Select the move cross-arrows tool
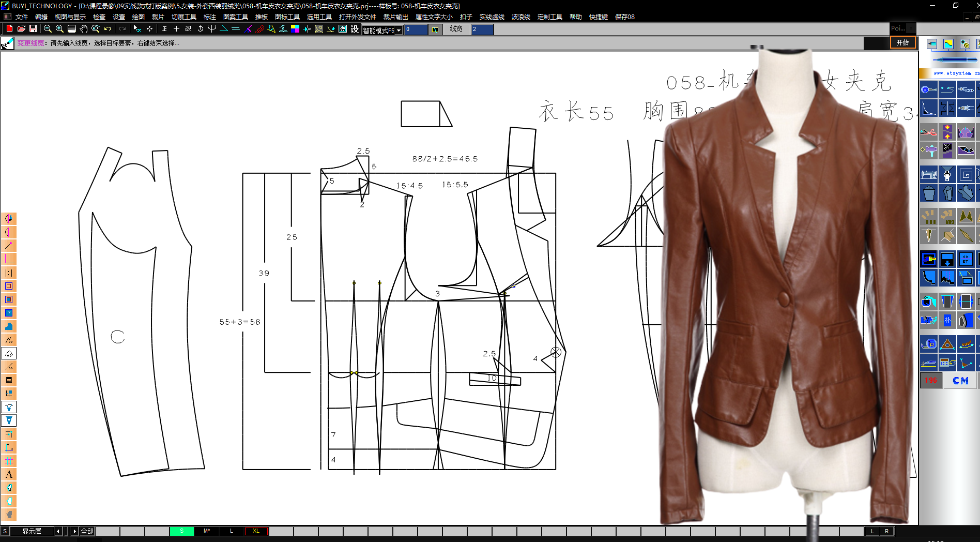The image size is (980, 542). tap(149, 29)
